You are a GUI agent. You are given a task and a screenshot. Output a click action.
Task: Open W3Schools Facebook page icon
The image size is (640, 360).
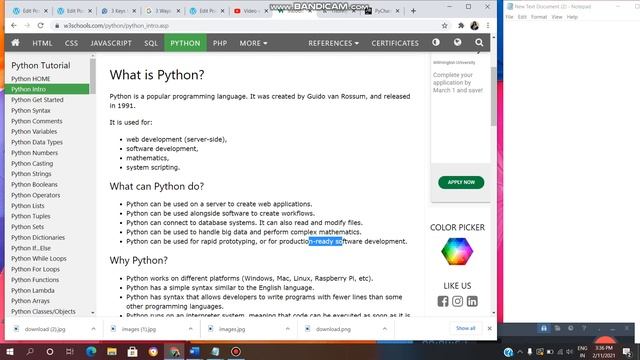[443, 301]
